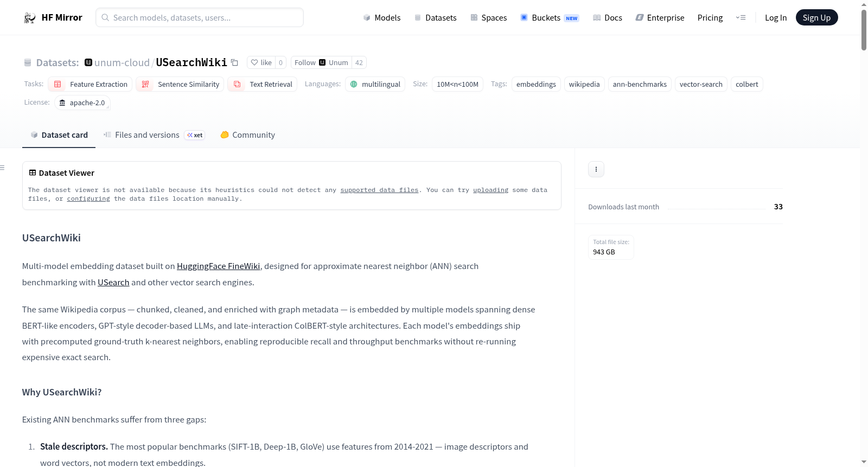Image resolution: width=868 pixels, height=467 pixels.
Task: Open the Pricing page
Action: pos(710,18)
